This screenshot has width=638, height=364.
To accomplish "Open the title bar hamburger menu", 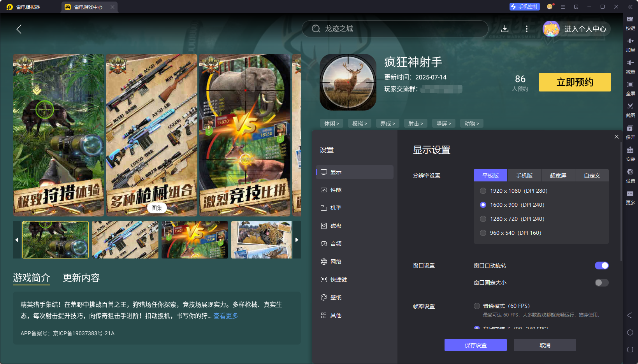I will (563, 7).
